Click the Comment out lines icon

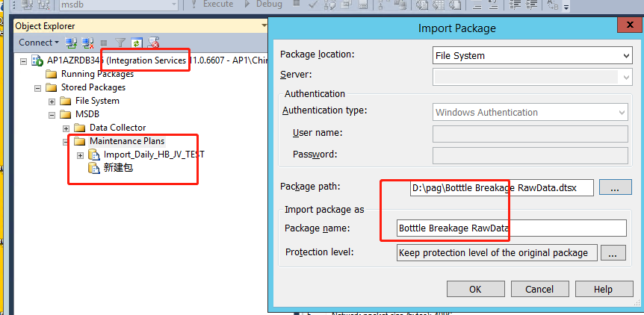(477, 4)
